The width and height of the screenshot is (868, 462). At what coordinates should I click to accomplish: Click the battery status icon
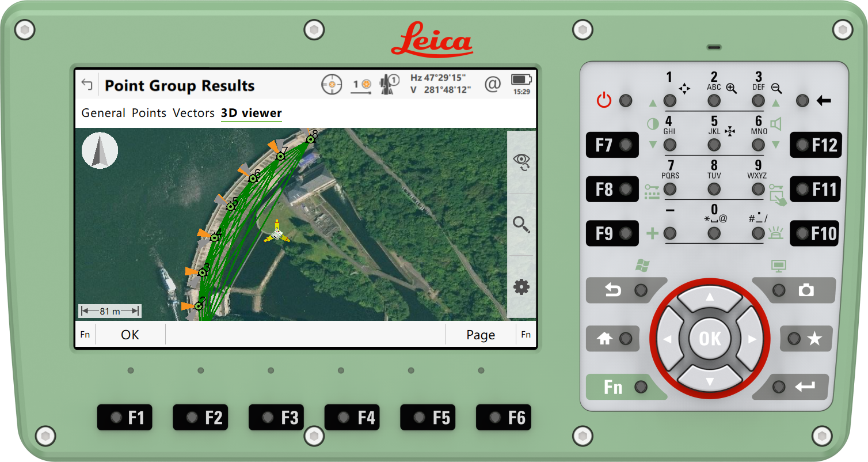pyautogui.click(x=521, y=79)
